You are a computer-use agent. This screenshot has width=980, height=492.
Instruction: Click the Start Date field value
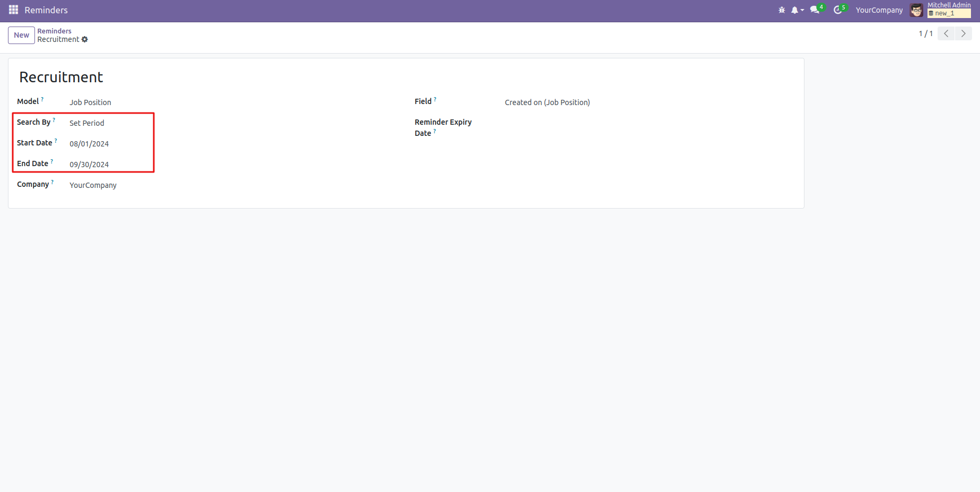point(89,144)
